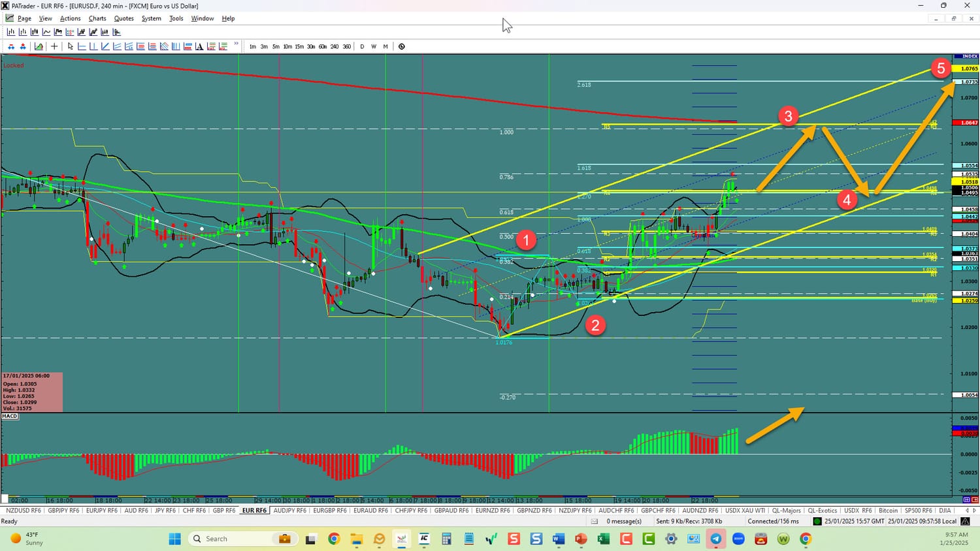The image size is (980, 551).
Task: Click the INDEX button on price axis
Action: coord(966,57)
